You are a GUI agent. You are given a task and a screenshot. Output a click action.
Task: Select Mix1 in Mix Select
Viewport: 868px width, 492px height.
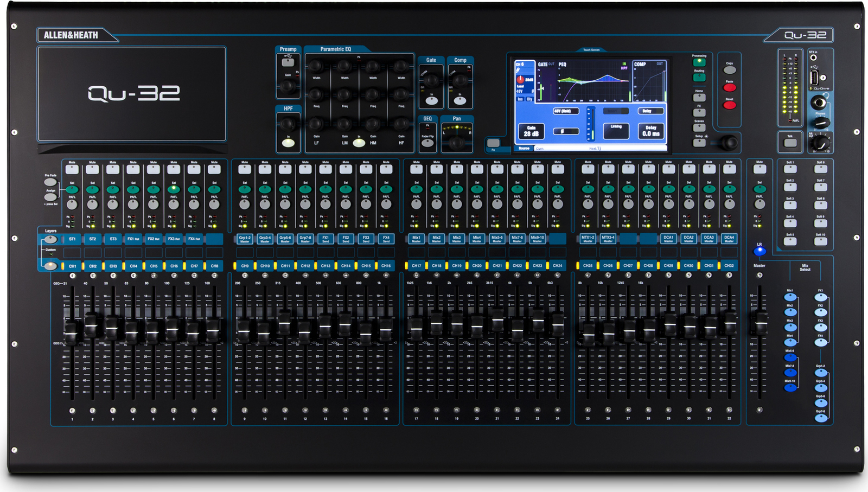point(790,297)
